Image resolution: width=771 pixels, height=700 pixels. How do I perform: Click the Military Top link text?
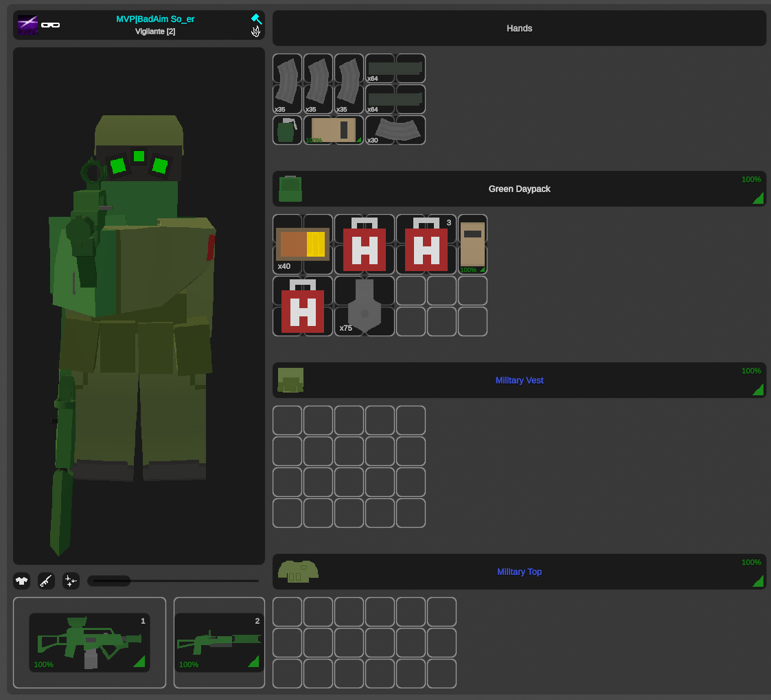pos(519,572)
